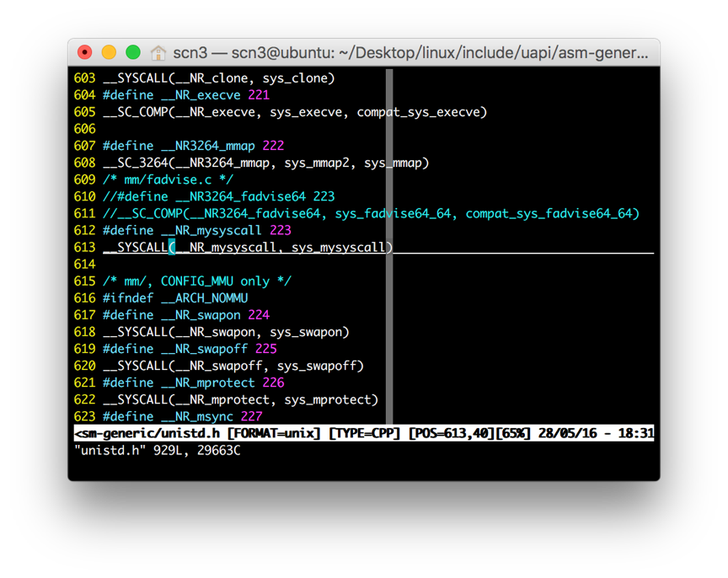Click __NR_mprotect on #define line 621

[208, 383]
